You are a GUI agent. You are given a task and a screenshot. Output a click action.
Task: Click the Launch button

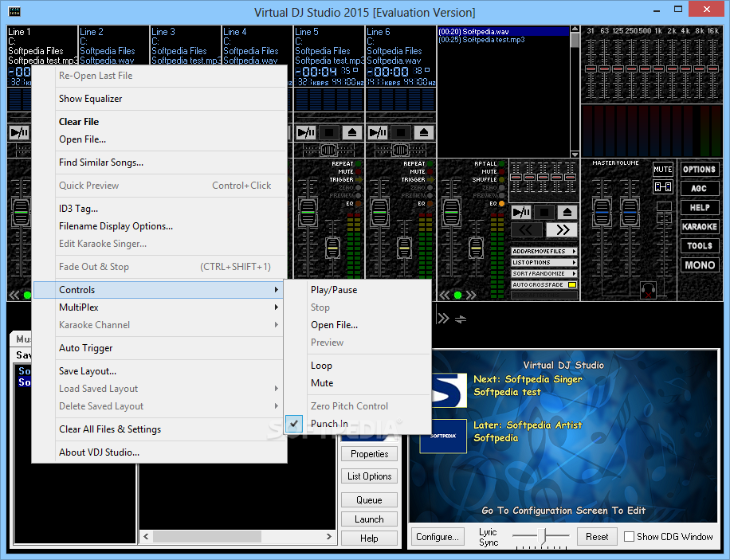(x=369, y=519)
